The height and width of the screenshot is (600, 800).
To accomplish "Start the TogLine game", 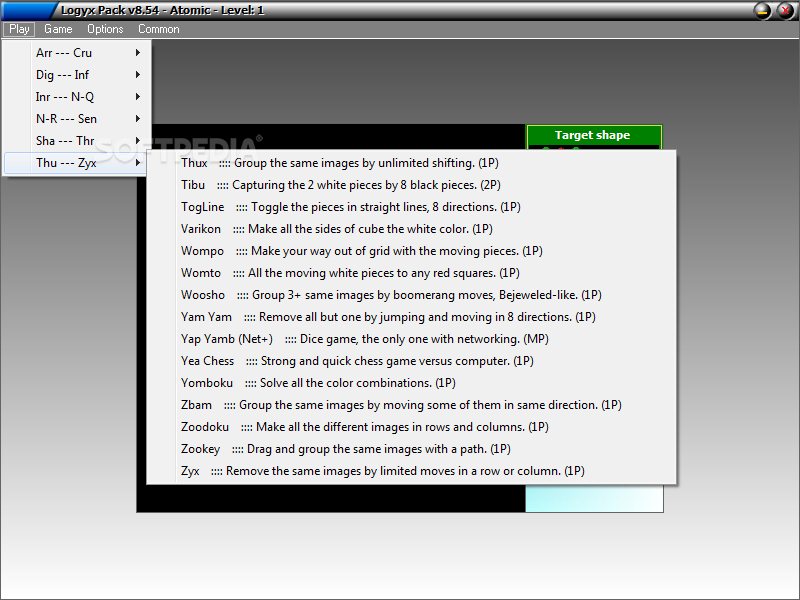I will (411, 207).
